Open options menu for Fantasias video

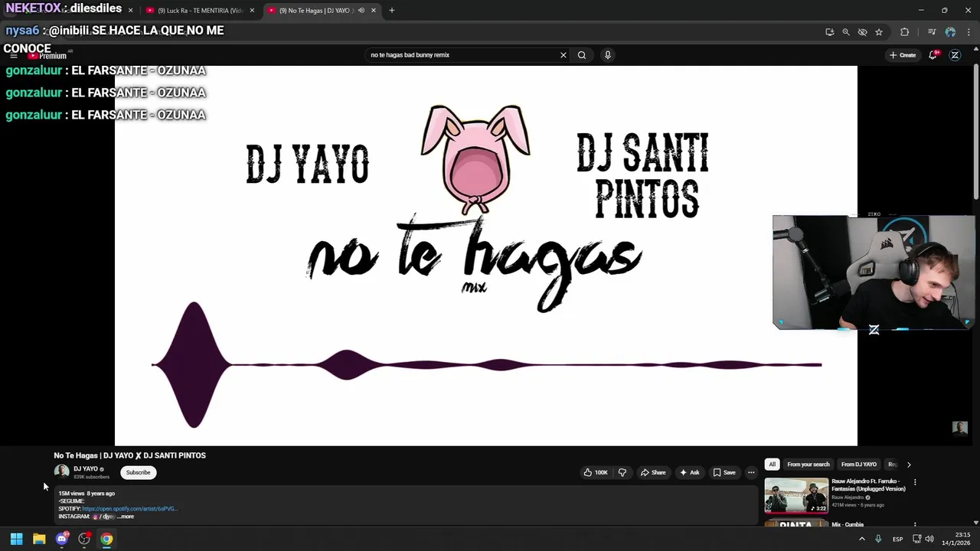pyautogui.click(x=915, y=483)
